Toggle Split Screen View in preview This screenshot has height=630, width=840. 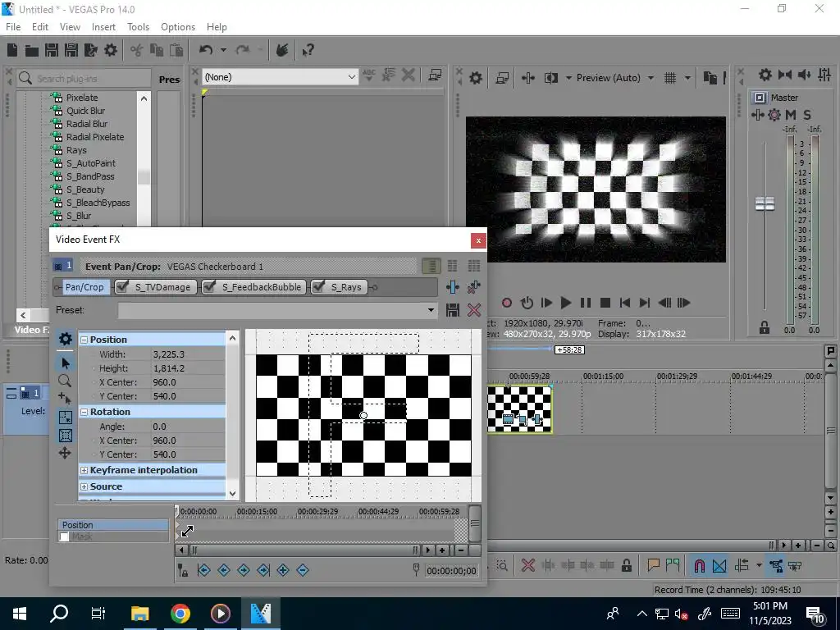point(550,78)
